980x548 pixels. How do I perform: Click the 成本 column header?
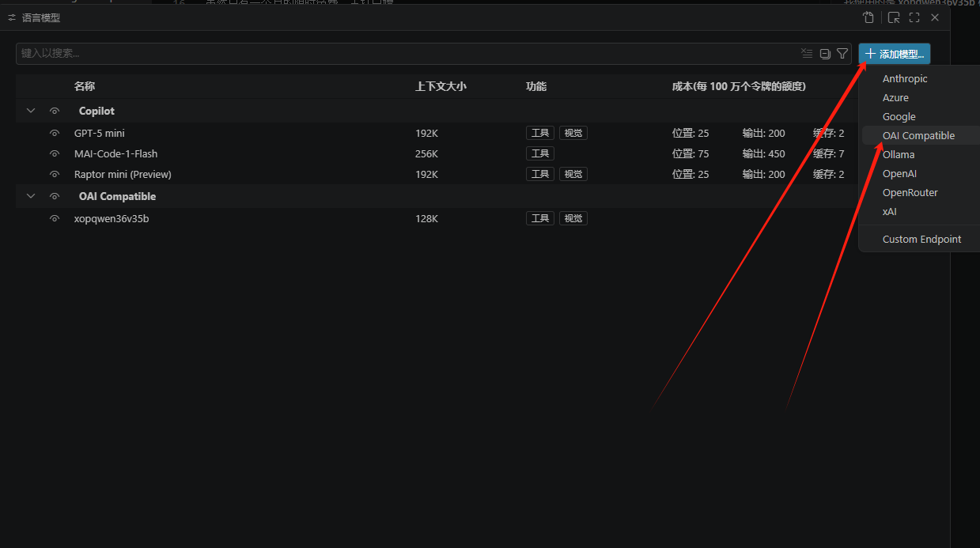(x=739, y=86)
